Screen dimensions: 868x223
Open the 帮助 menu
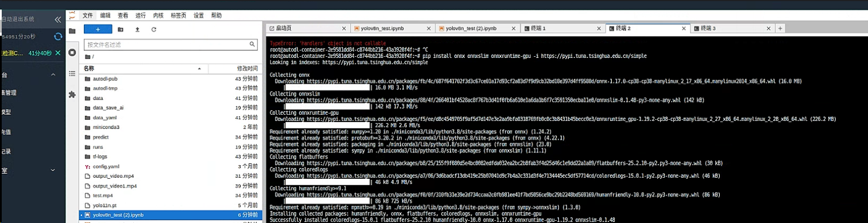[216, 15]
